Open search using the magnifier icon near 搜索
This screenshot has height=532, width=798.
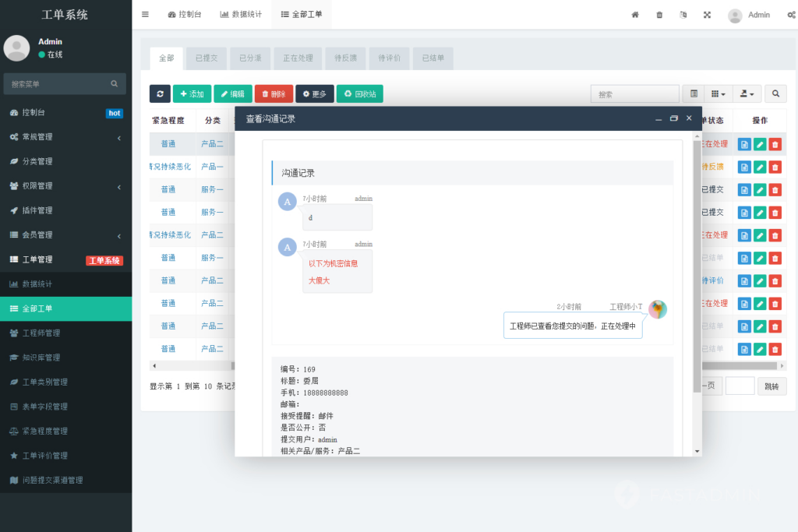(x=775, y=93)
